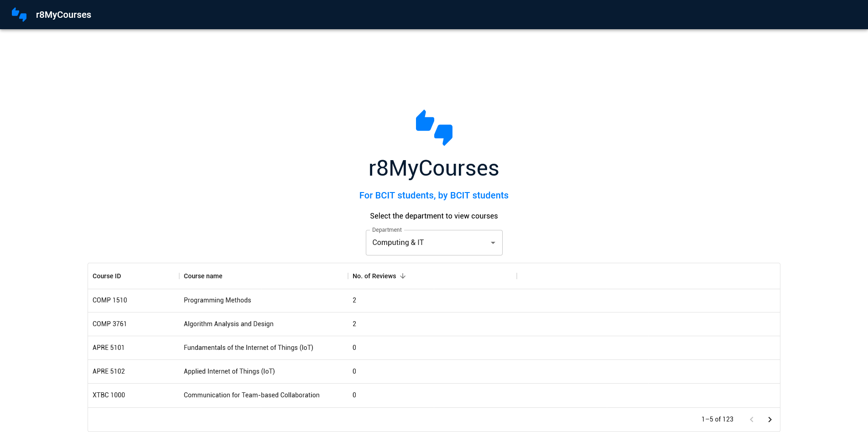The image size is (868, 432).
Task: Click the review count for COMP 1510
Action: (354, 300)
